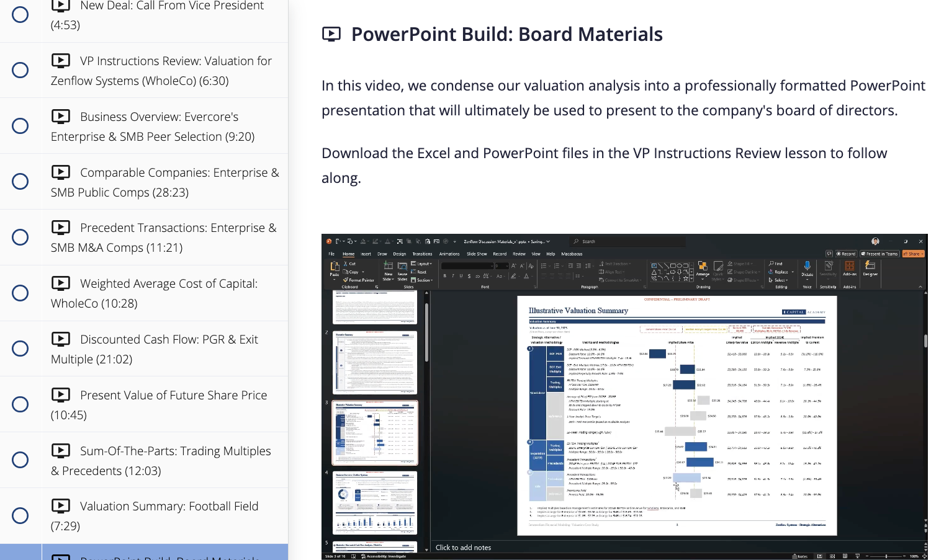The height and width of the screenshot is (560, 931).
Task: Click the Cut scissors icon
Action: click(x=346, y=264)
